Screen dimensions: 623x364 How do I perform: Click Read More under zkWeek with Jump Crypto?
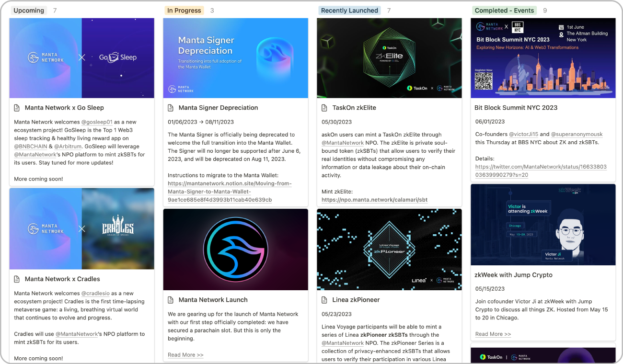tap(493, 334)
